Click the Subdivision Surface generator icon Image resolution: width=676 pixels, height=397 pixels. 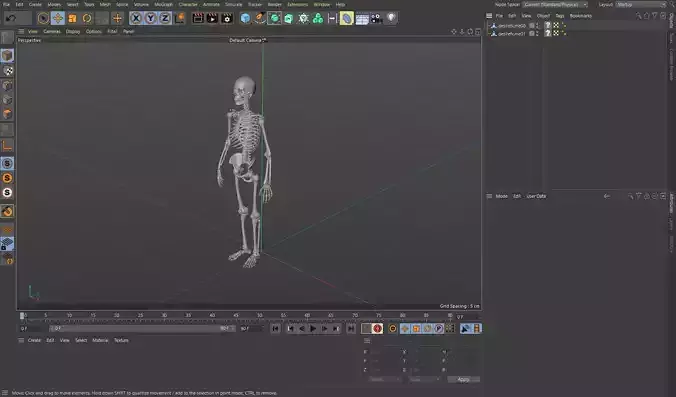274,18
